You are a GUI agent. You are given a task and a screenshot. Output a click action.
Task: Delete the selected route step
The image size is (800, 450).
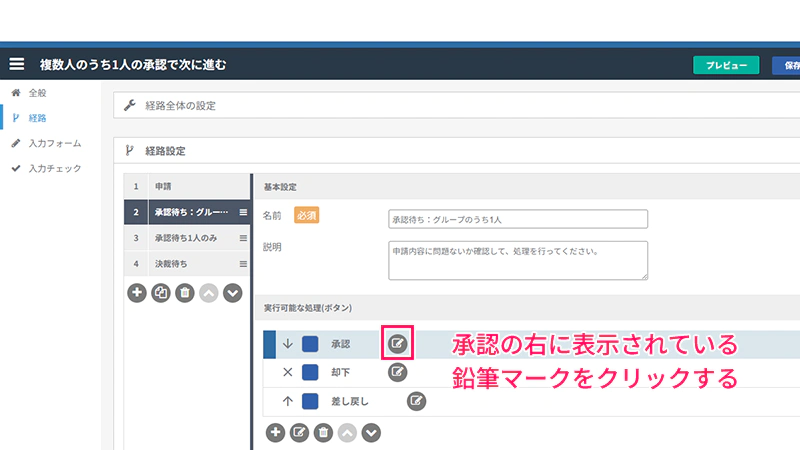point(185,293)
